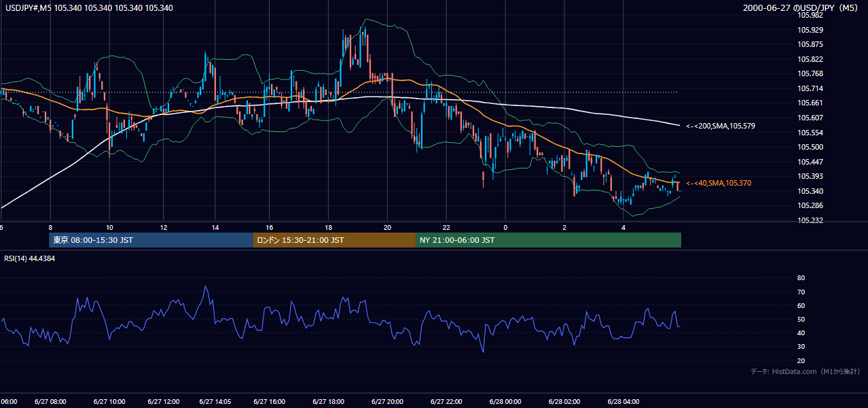Click the hour label 12 under price chart
Screen dimensions: 868x408
(x=163, y=227)
